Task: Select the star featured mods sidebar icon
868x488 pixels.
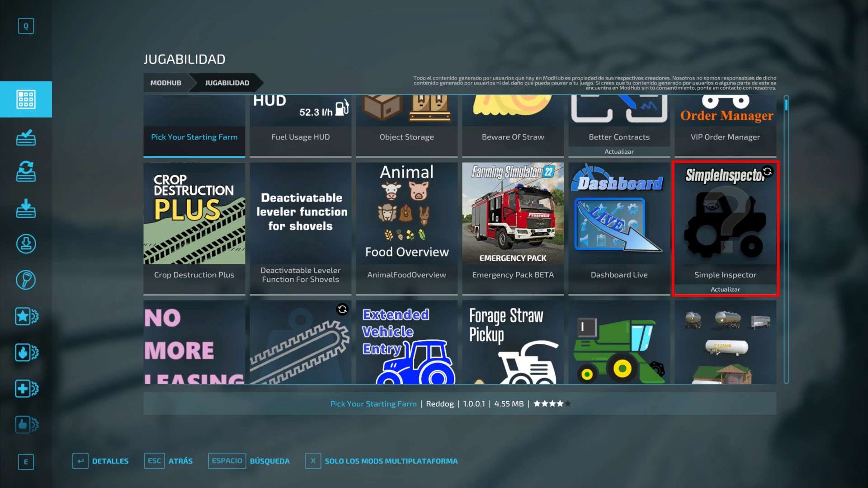Action: point(26,316)
